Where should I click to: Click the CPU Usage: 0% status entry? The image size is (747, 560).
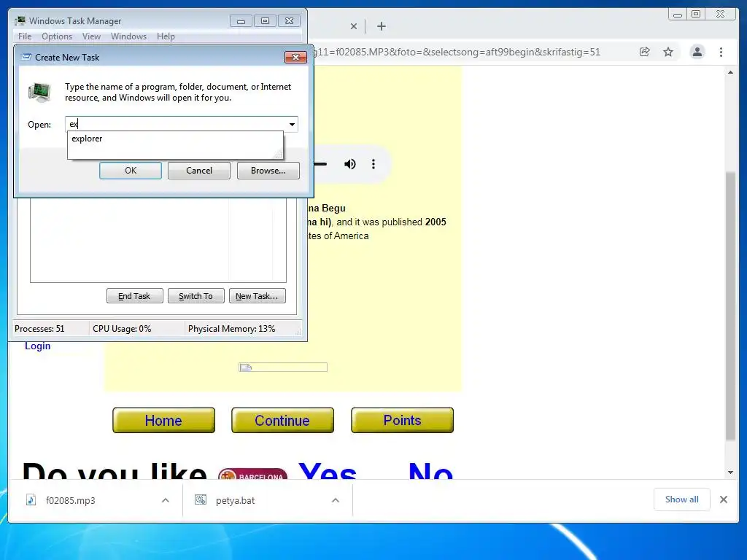coord(122,329)
